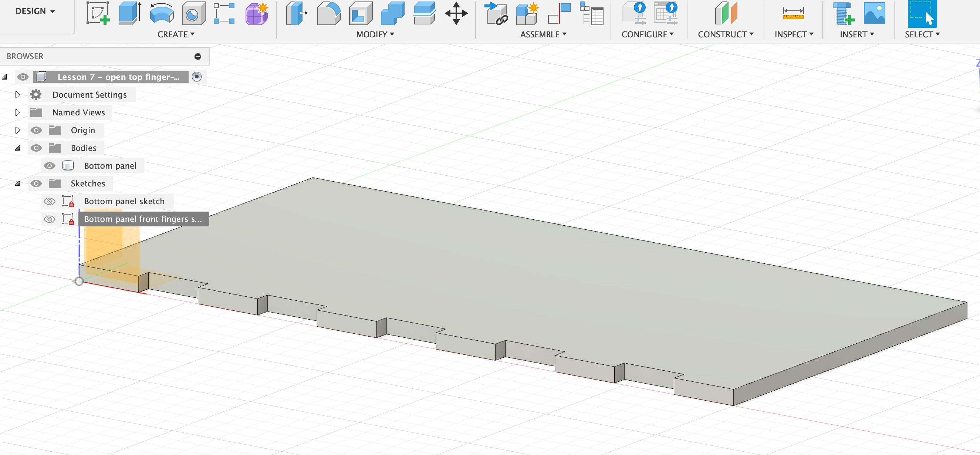This screenshot has height=455, width=980.
Task: Expand the Document Settings node
Action: tap(17, 95)
